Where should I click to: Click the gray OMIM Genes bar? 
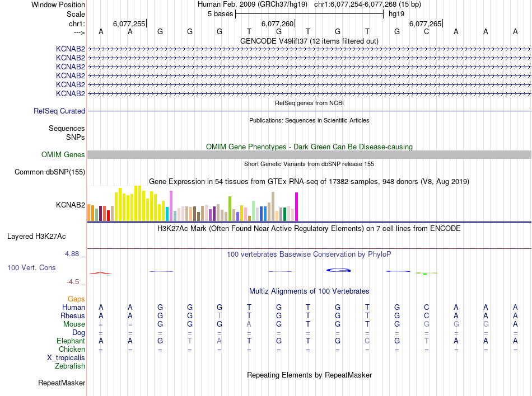(x=309, y=155)
